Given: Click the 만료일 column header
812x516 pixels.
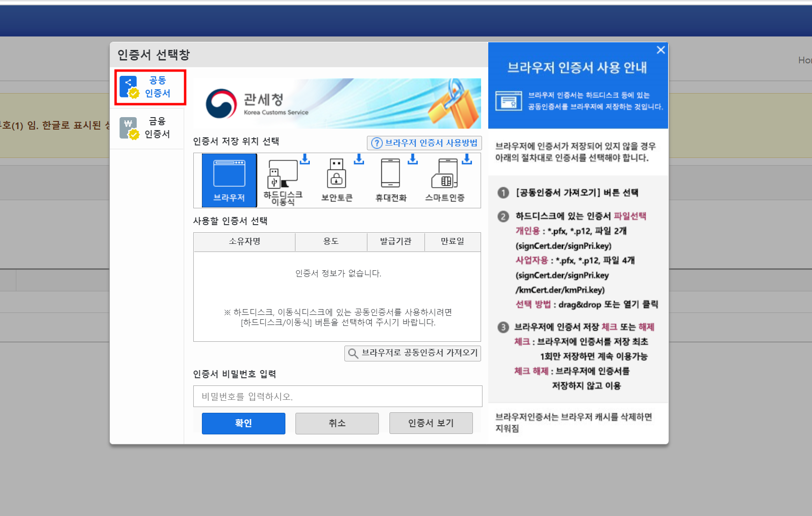Looking at the screenshot, I should (452, 241).
